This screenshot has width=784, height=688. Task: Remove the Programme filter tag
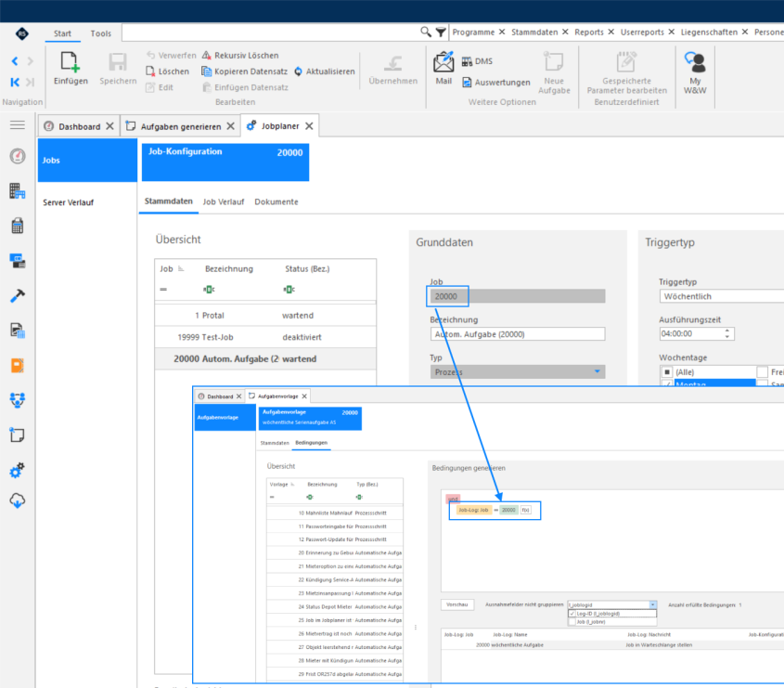pos(502,32)
